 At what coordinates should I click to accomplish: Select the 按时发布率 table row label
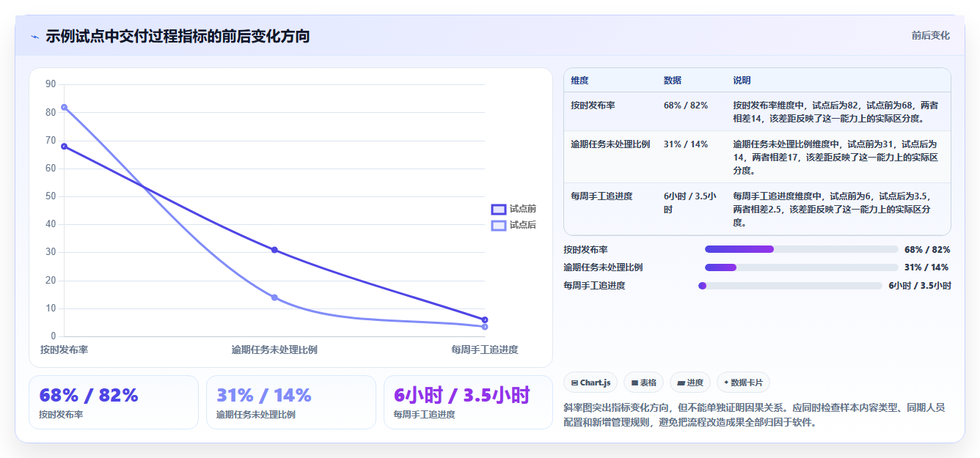[593, 106]
